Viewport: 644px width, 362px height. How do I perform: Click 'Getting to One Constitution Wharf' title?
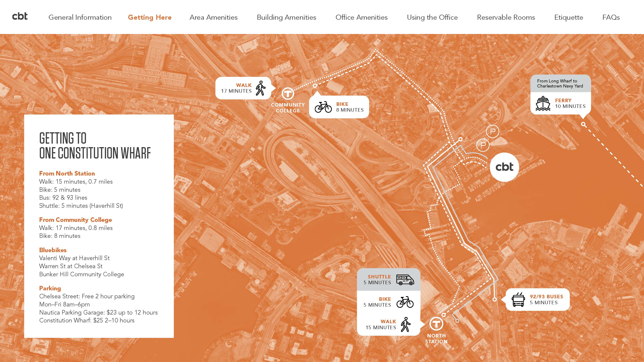click(95, 146)
